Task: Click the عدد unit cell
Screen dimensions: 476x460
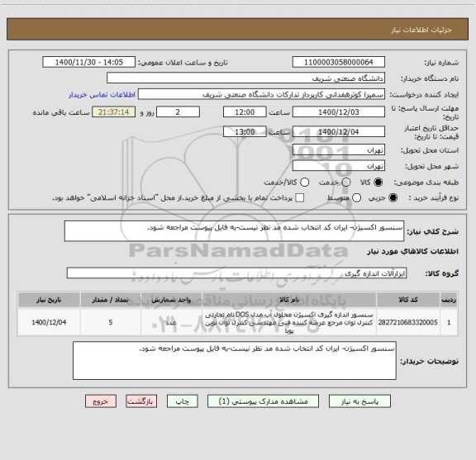Action: tap(171, 322)
